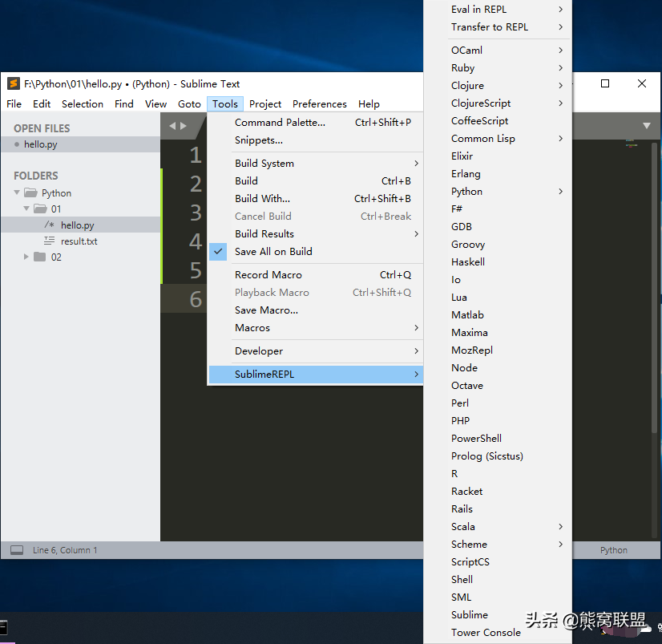Click the Python folder icon in sidebar
This screenshot has width=662, height=644.
(x=30, y=192)
